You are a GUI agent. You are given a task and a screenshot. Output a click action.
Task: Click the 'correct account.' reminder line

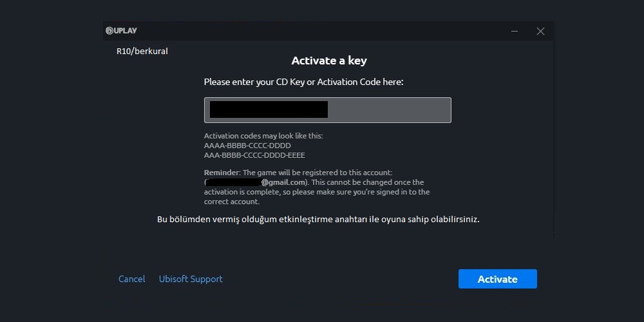point(232,202)
